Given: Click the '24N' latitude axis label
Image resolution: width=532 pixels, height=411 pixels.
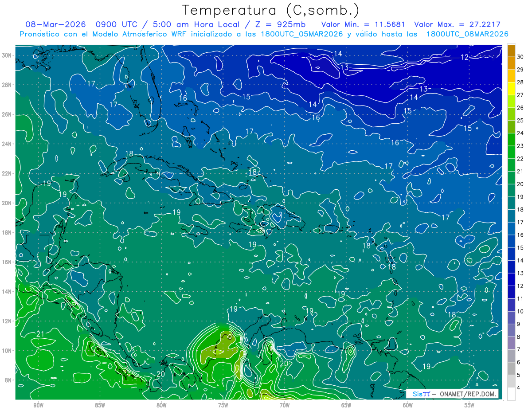Looking at the screenshot, I should [x=7, y=144].
